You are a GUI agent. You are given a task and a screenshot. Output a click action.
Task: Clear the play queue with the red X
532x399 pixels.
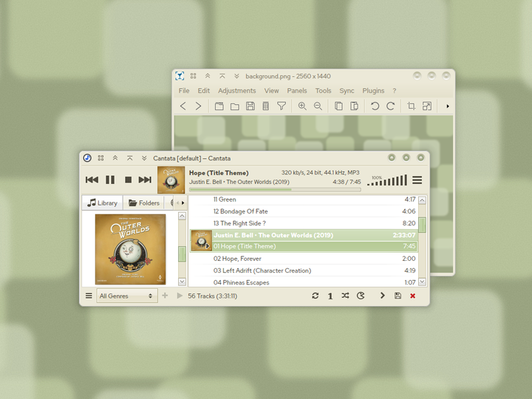point(412,296)
